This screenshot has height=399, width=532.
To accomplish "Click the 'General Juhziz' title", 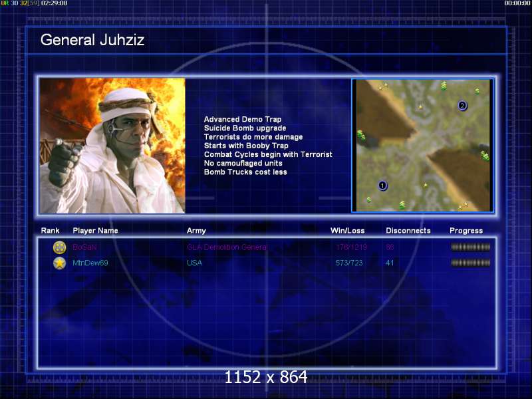I will pos(92,40).
